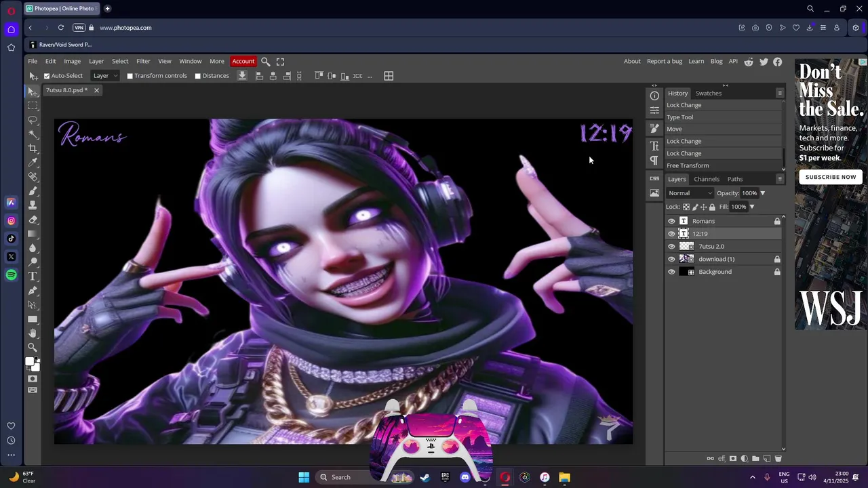
Task: Choose the Brush tool
Action: coord(33,191)
